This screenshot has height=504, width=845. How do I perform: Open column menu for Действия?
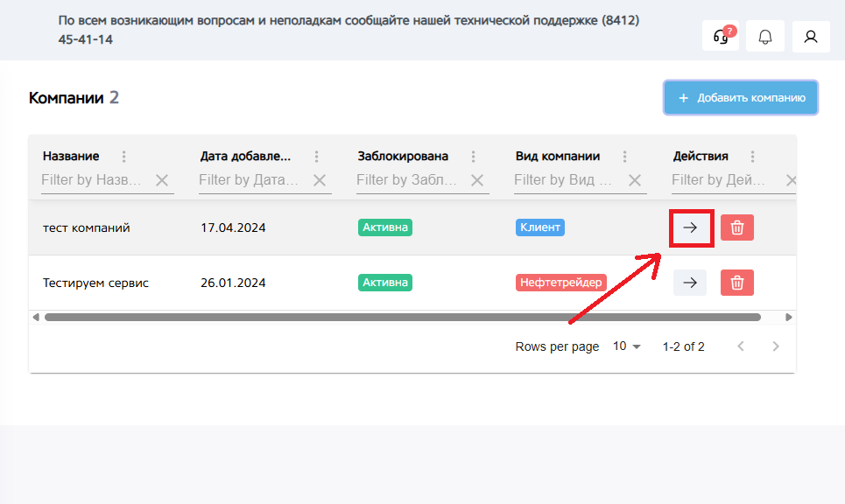pos(752,156)
